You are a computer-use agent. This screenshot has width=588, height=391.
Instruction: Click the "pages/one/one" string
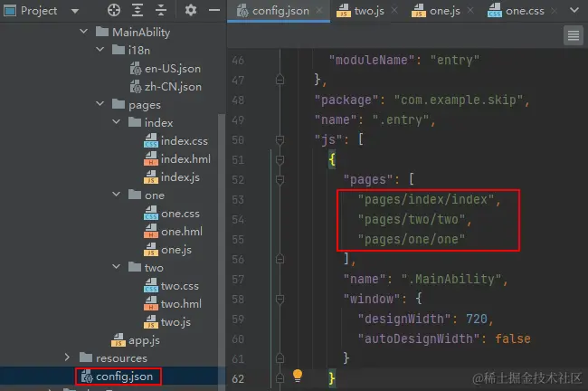[x=412, y=239]
